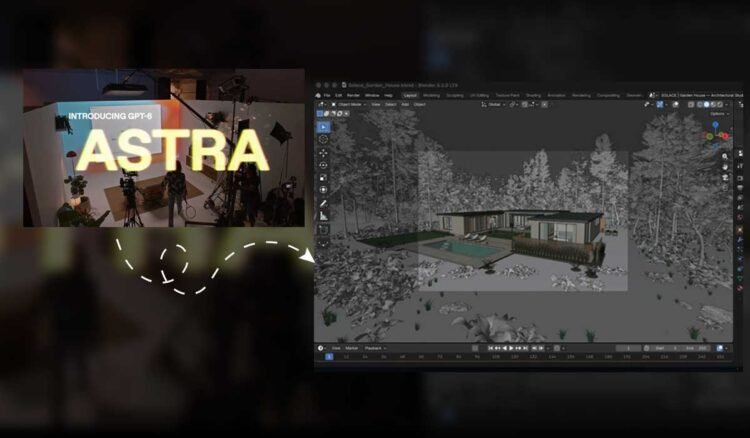Open the shading settings dropdown arrow

click(x=727, y=104)
